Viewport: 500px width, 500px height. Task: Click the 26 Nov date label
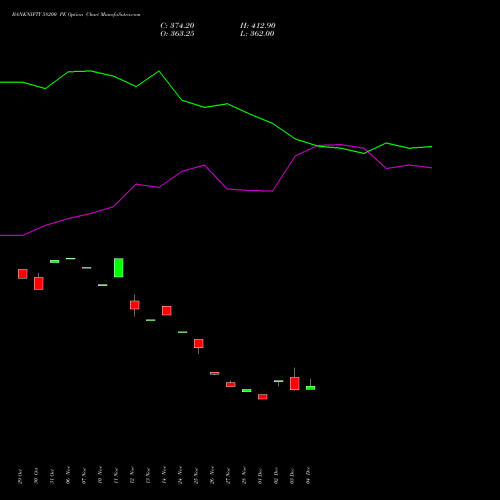pos(212,475)
